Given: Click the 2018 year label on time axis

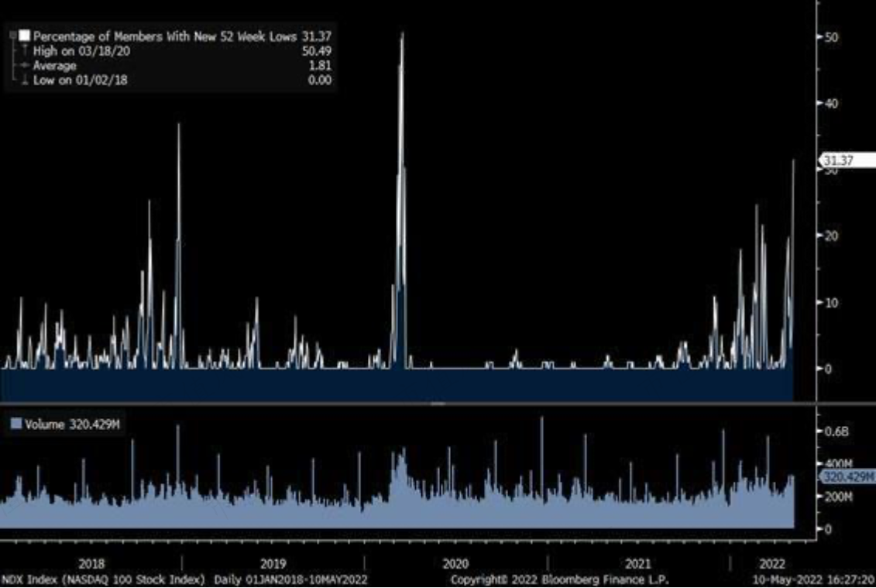Looking at the screenshot, I should pyautogui.click(x=91, y=564).
